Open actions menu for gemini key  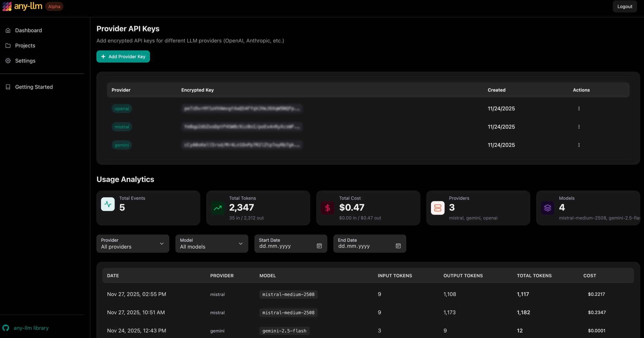pos(579,145)
